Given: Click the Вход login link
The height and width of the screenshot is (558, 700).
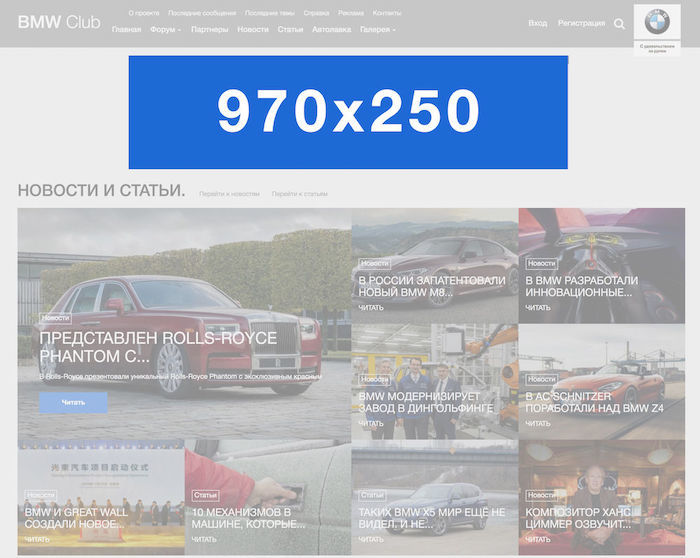Looking at the screenshot, I should (538, 23).
